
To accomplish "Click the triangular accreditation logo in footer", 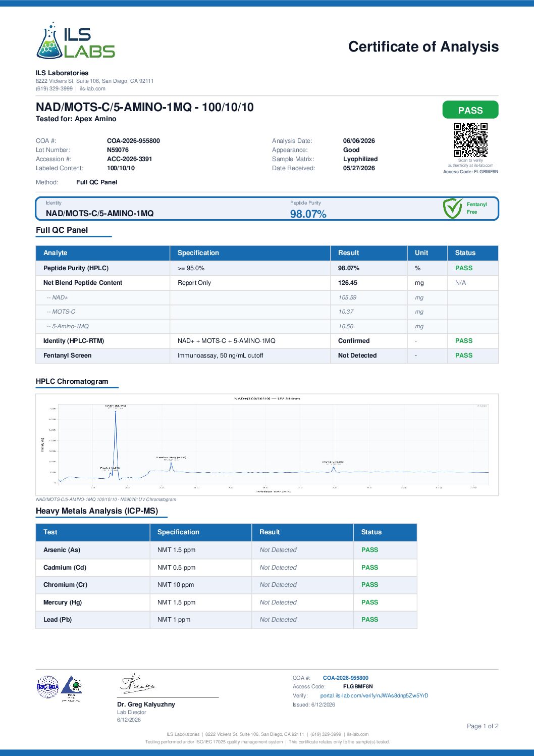I will [71, 688].
